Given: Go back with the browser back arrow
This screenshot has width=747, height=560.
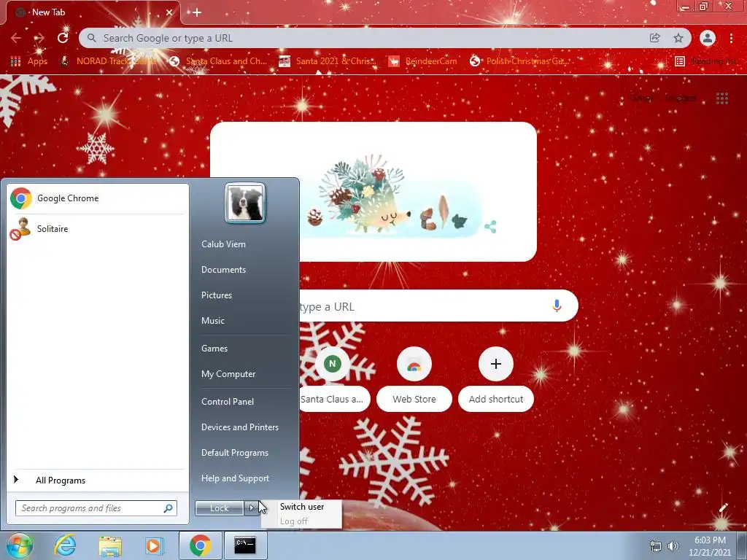Looking at the screenshot, I should pyautogui.click(x=16, y=38).
